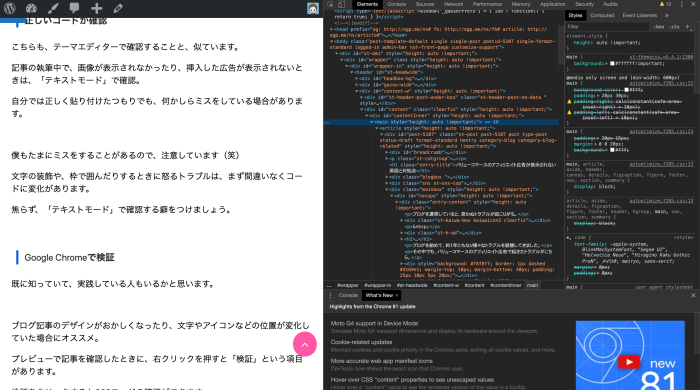Viewport: 700px width, 390px height.
Task: Click the #ffffff background color swatch
Action: coord(612,63)
